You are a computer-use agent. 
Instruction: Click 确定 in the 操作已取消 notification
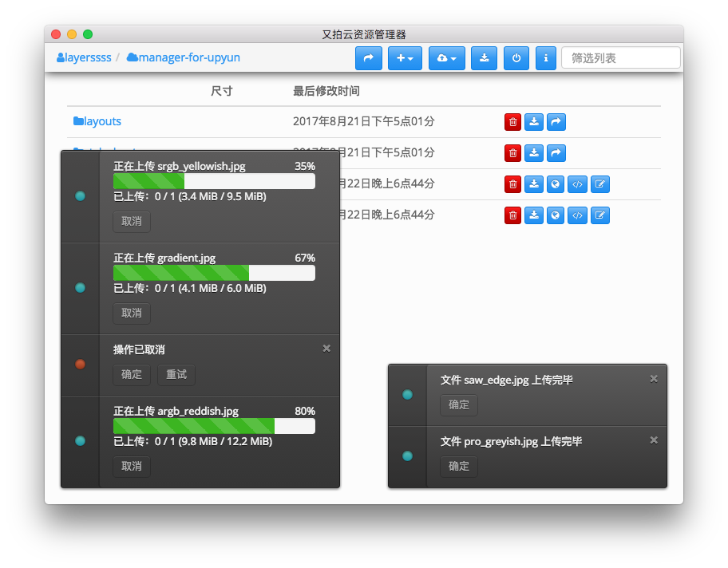(132, 374)
